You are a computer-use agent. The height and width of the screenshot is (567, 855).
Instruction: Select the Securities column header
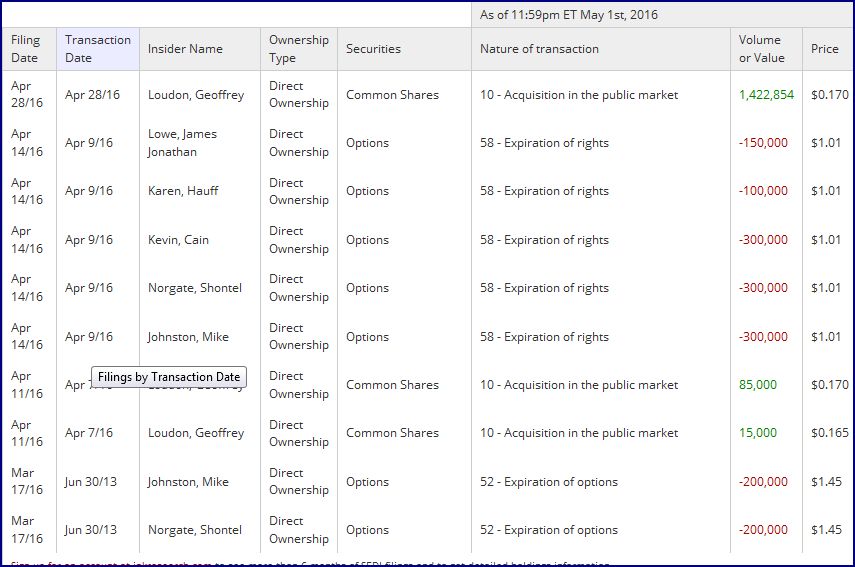pyautogui.click(x=373, y=49)
